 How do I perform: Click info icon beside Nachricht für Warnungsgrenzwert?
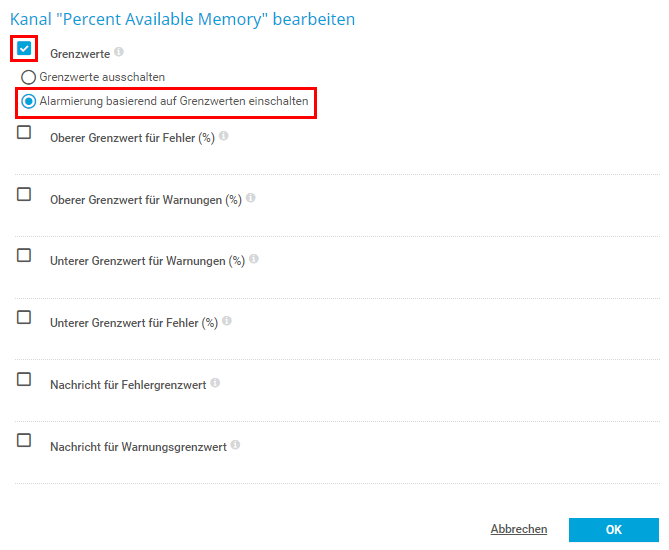pyautogui.click(x=236, y=444)
